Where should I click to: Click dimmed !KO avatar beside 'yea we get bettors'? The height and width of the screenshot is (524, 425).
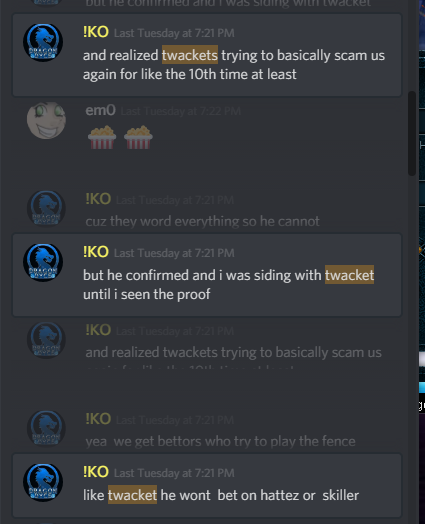pos(46,428)
